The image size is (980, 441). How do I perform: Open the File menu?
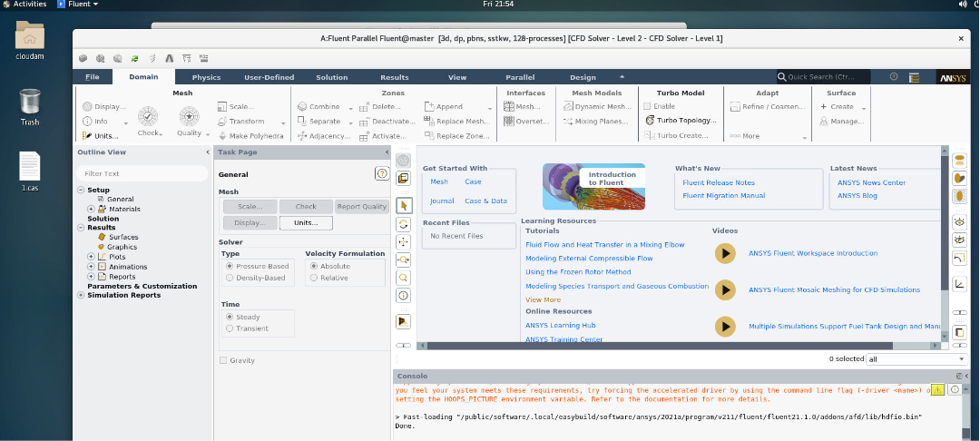point(93,77)
